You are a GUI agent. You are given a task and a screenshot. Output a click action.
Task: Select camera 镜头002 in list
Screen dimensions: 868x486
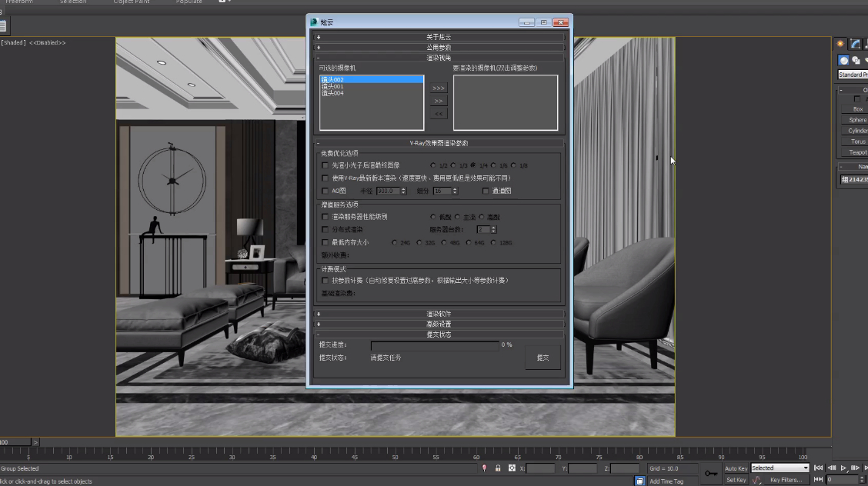coord(372,80)
